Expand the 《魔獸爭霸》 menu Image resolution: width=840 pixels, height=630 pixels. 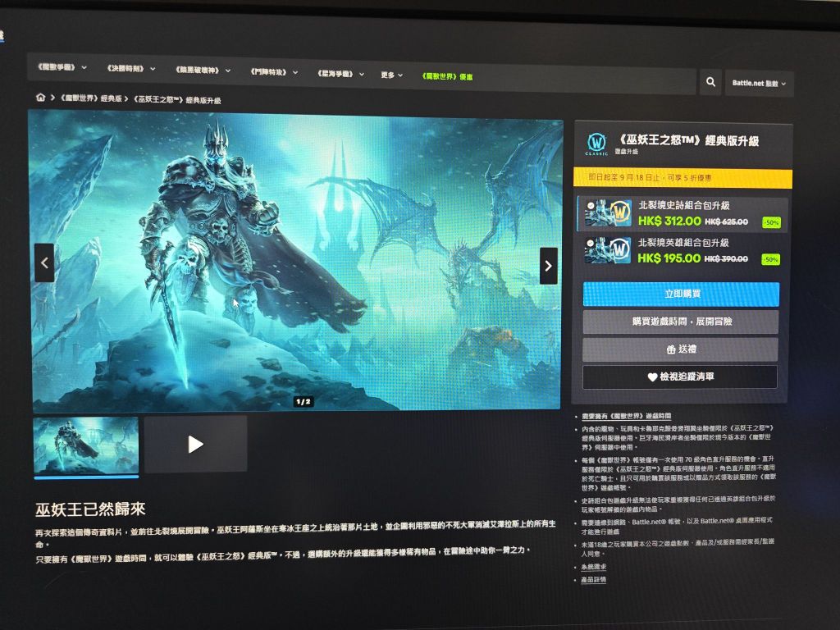pyautogui.click(x=62, y=67)
